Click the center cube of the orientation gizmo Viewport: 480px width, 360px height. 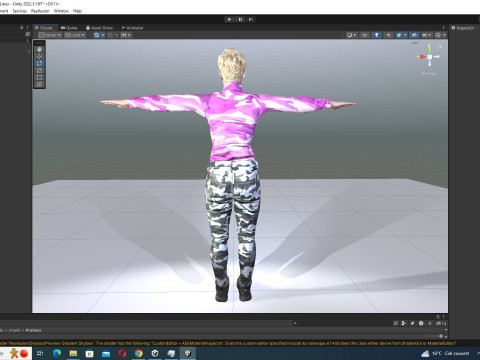(x=430, y=57)
